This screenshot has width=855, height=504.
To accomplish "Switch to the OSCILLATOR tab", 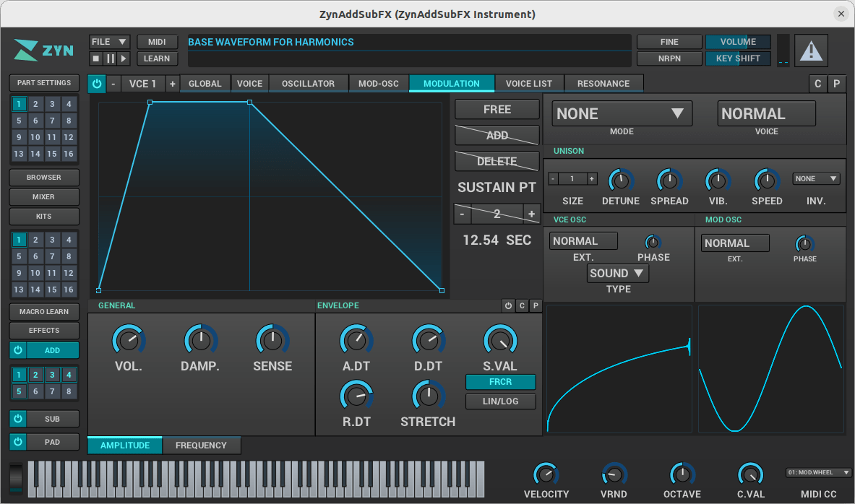I will [x=308, y=84].
